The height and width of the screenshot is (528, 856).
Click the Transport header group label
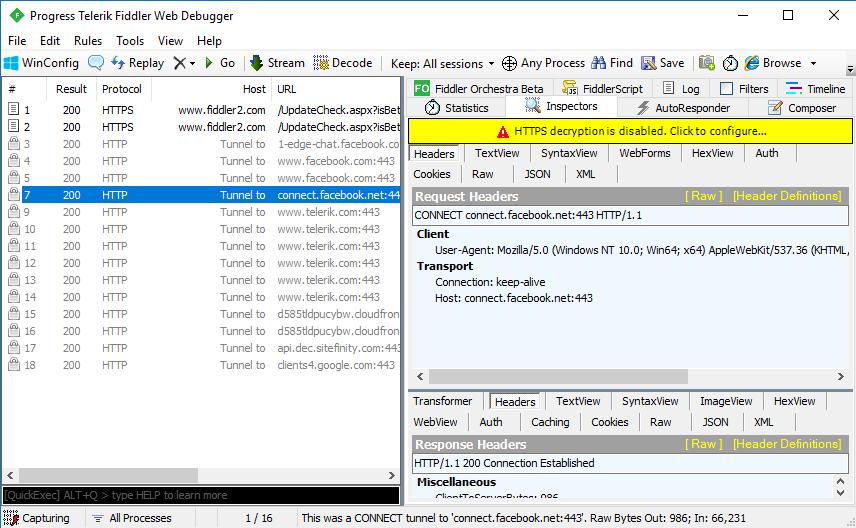[x=444, y=266]
